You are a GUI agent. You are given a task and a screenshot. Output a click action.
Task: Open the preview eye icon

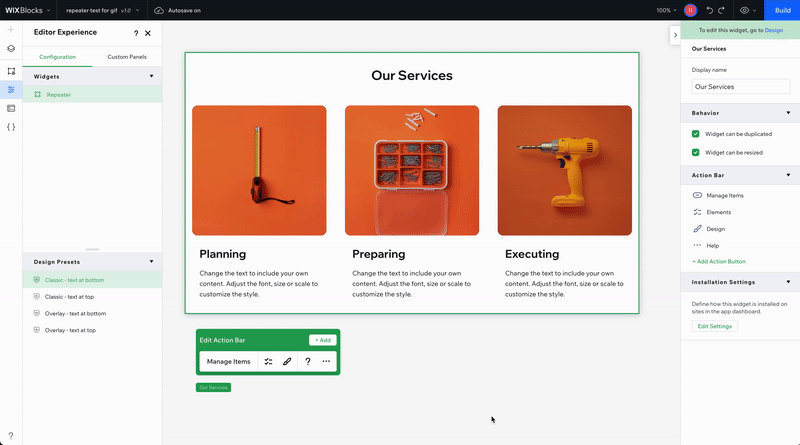pyautogui.click(x=744, y=10)
